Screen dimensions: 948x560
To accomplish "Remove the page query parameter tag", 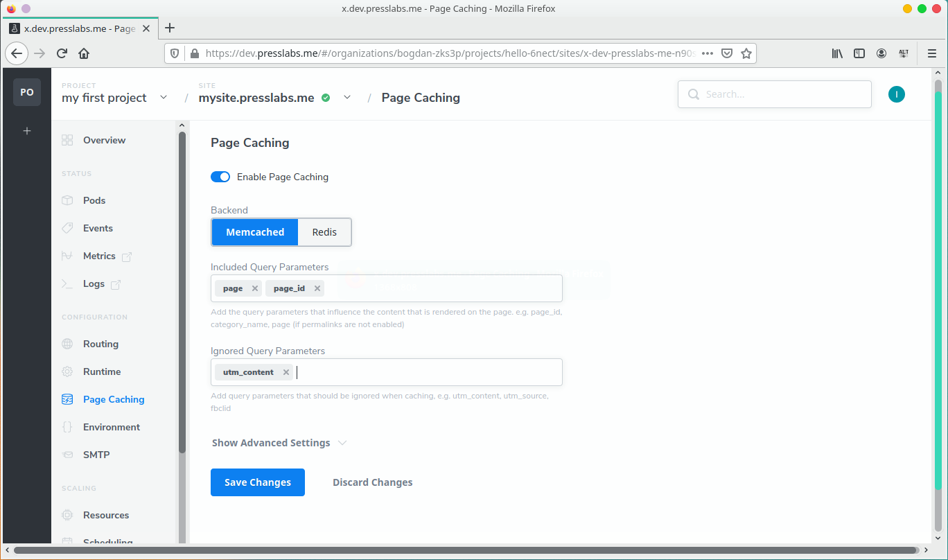I will pyautogui.click(x=254, y=288).
